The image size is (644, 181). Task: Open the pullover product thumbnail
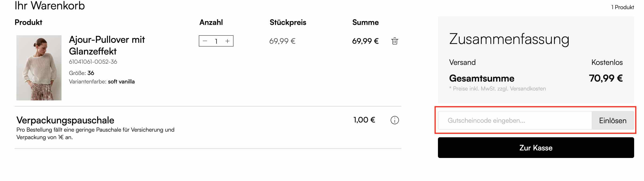39,68
